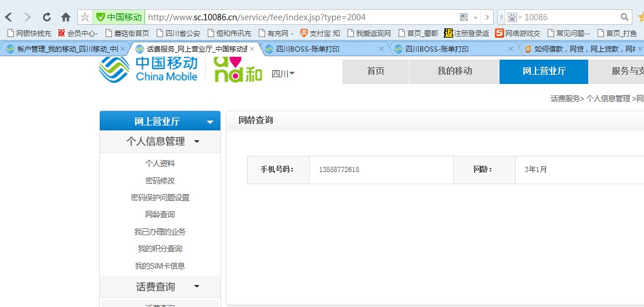The image size is (644, 307).
Task: Collapse the 网上营业厅 sidebar header
Action: tap(160, 121)
